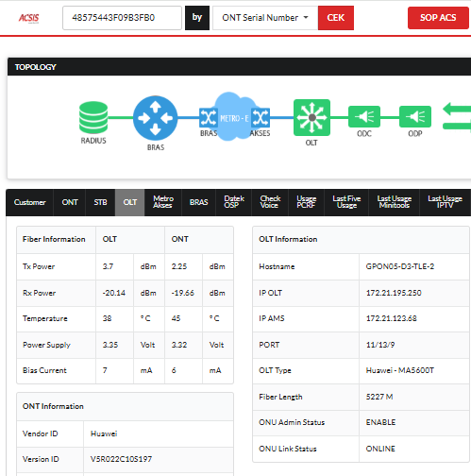Click the hostname GPON05-D3-TLE-2
The image size is (471, 476).
[400, 266]
